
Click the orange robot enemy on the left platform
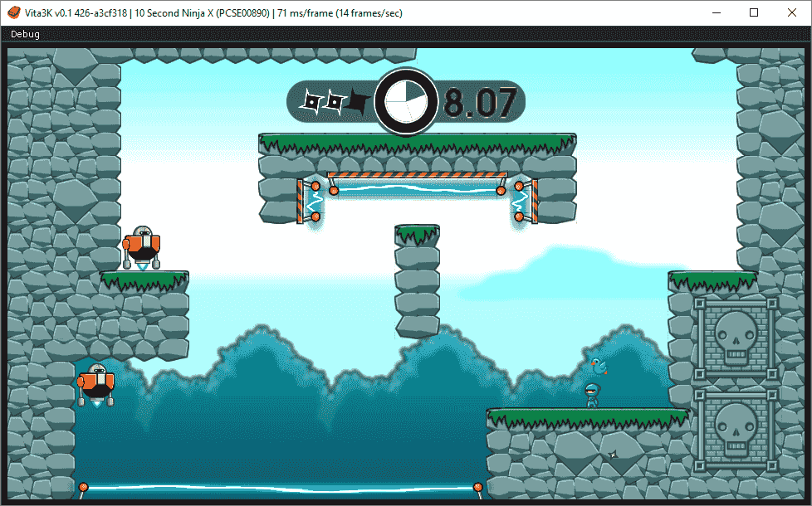(x=143, y=245)
